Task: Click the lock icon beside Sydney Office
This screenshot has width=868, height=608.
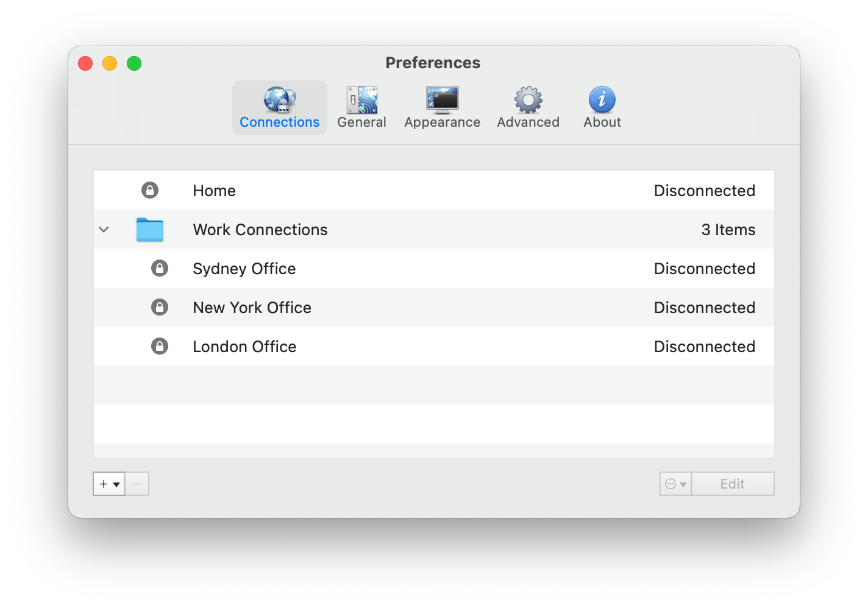Action: click(x=160, y=268)
